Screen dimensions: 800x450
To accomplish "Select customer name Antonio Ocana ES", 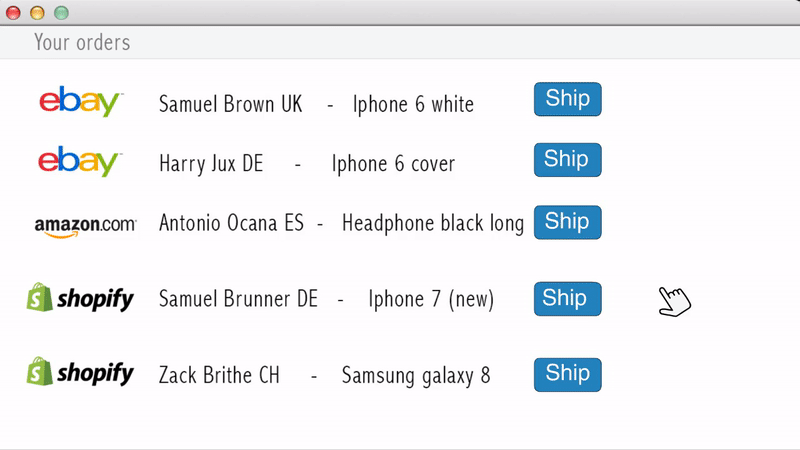I will [231, 223].
